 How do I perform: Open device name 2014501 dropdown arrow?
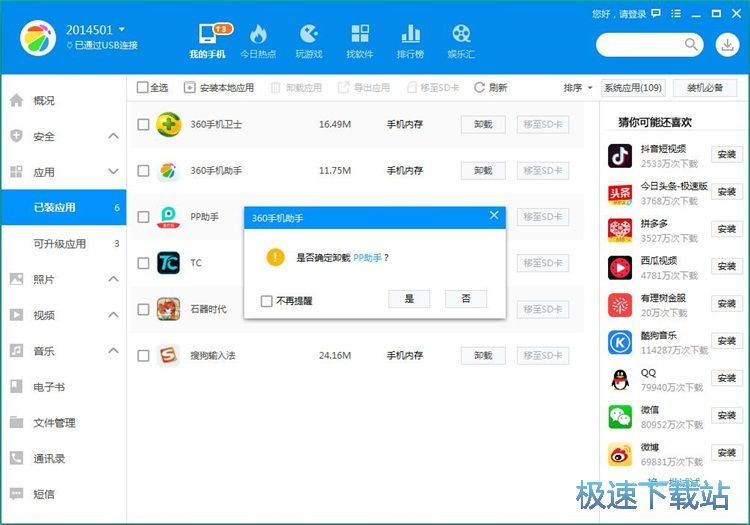click(x=122, y=30)
